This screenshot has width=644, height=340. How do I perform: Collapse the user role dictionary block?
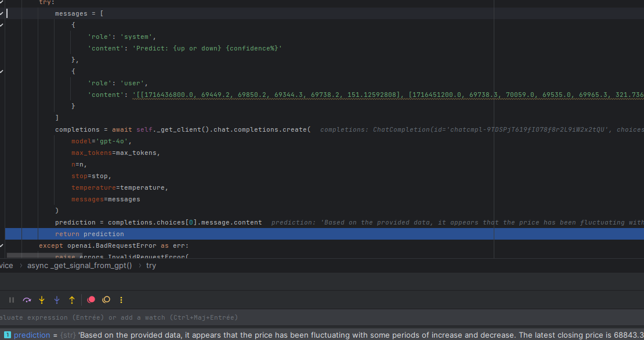[2, 71]
